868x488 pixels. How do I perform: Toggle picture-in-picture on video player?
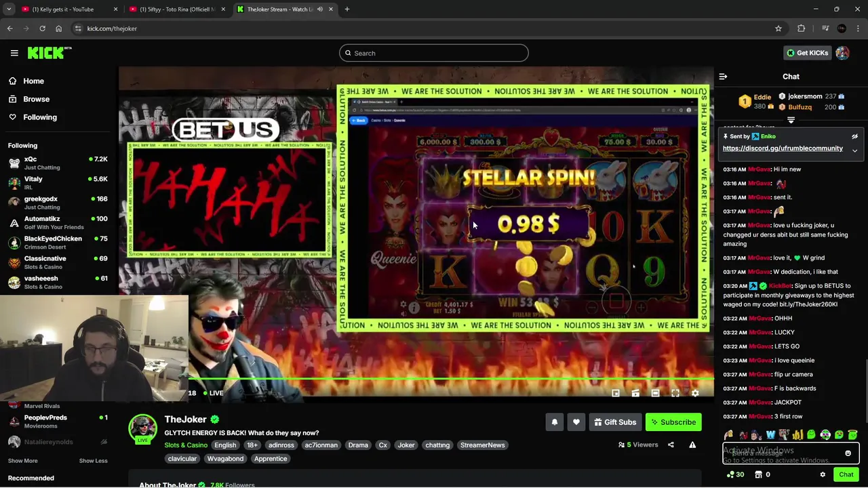click(x=616, y=393)
